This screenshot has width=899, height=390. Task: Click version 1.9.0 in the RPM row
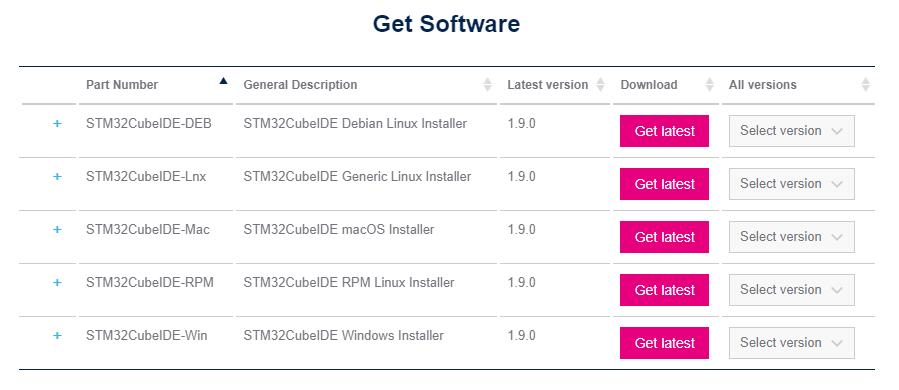click(522, 283)
